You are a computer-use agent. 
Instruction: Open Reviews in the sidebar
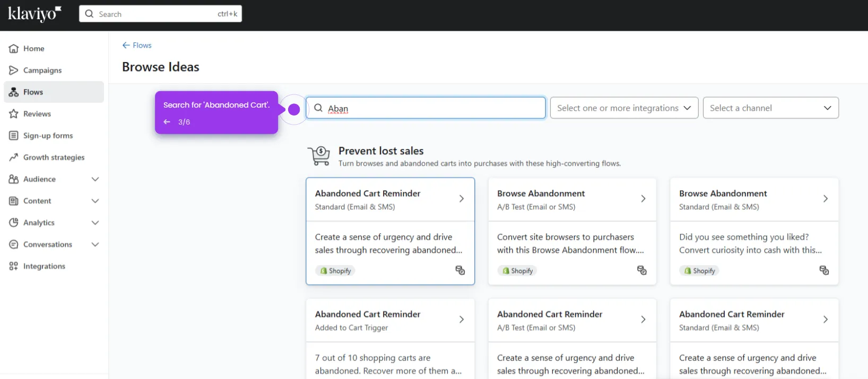click(x=54, y=114)
